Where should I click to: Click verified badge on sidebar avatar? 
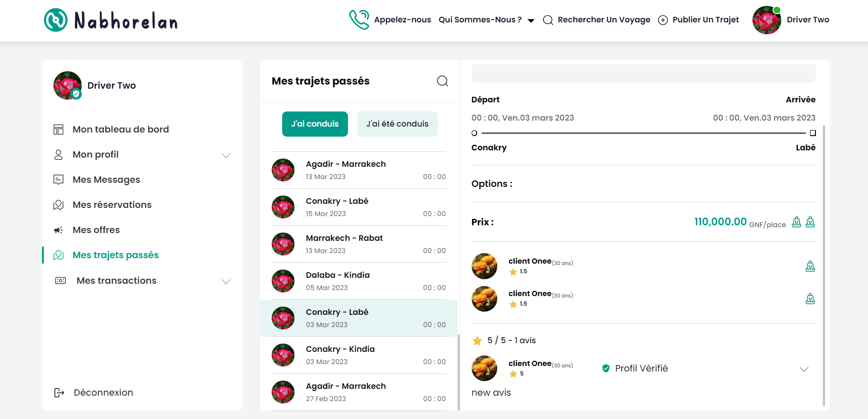[x=76, y=94]
